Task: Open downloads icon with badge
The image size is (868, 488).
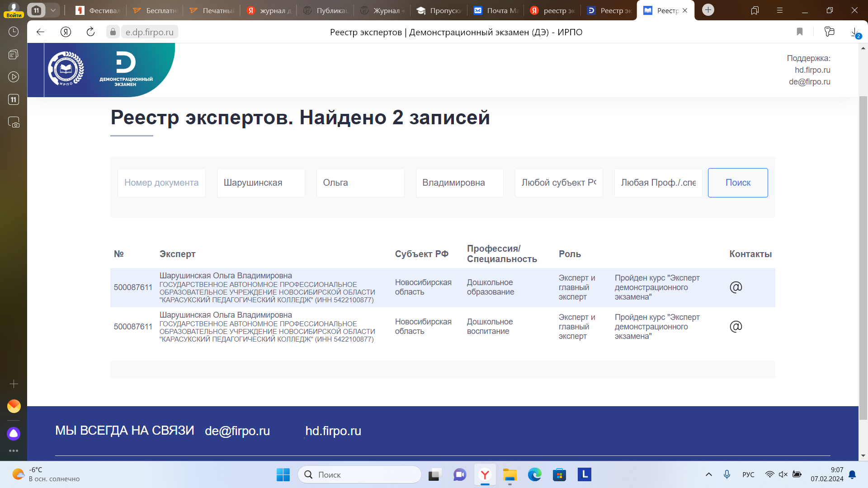Action: (x=854, y=33)
